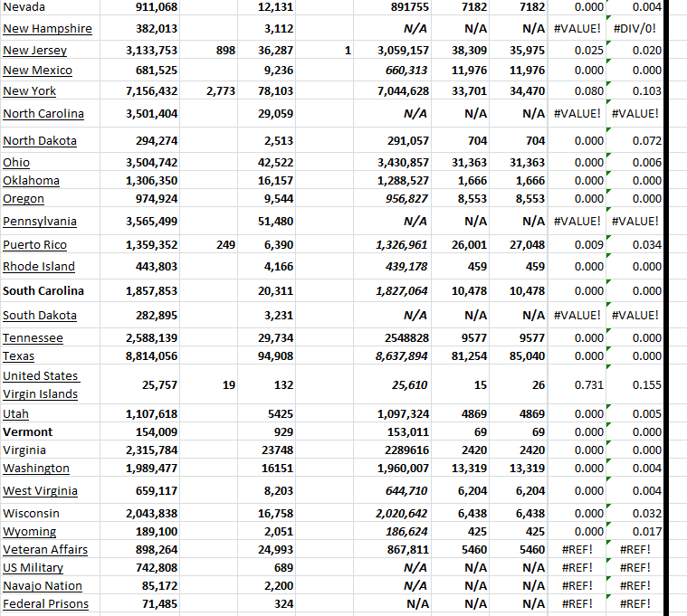Follow the Navajo Nation link

(43, 586)
